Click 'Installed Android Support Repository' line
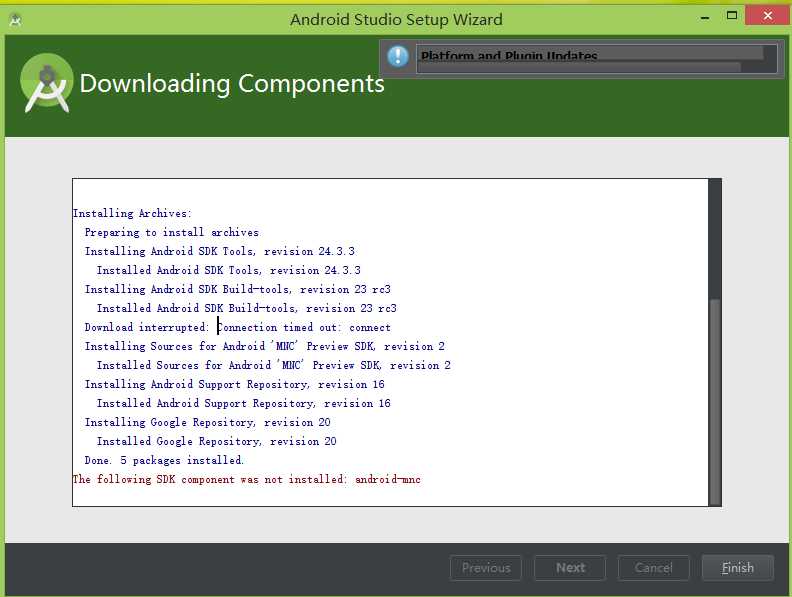 (243, 403)
